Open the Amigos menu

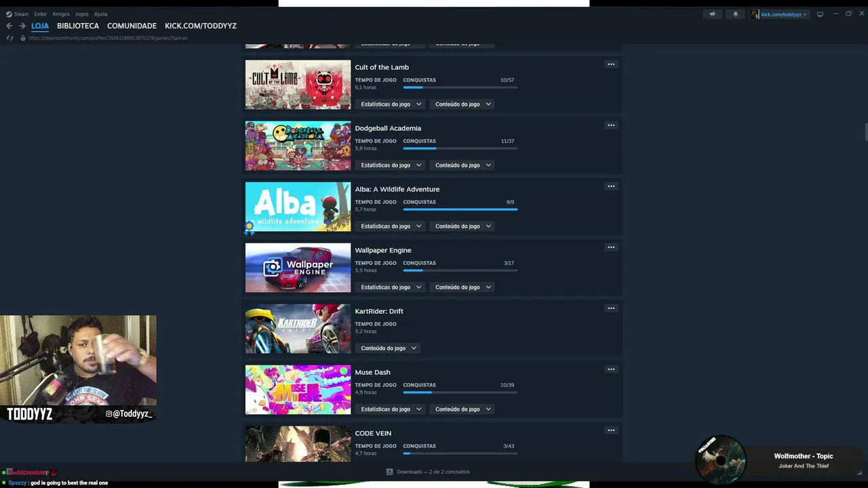coord(61,14)
